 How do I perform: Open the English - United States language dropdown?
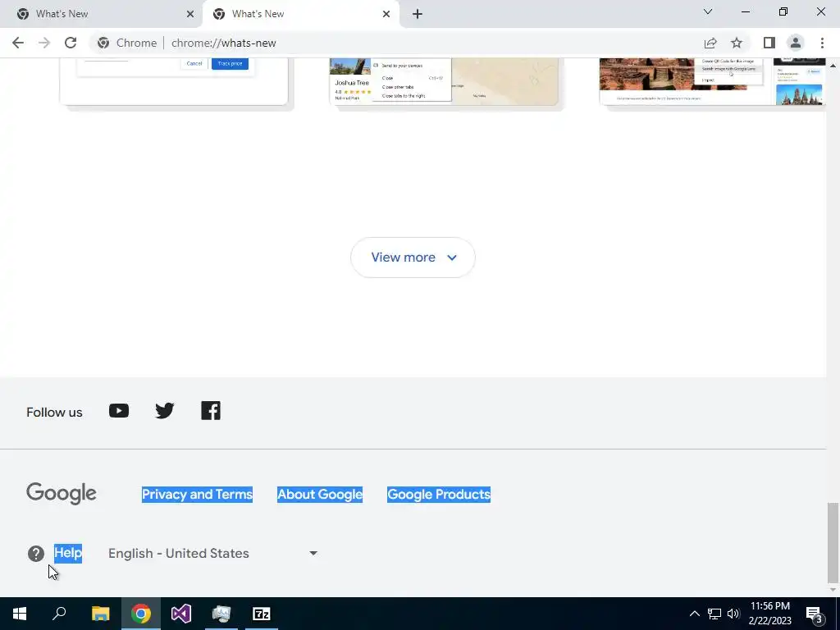pyautogui.click(x=212, y=554)
